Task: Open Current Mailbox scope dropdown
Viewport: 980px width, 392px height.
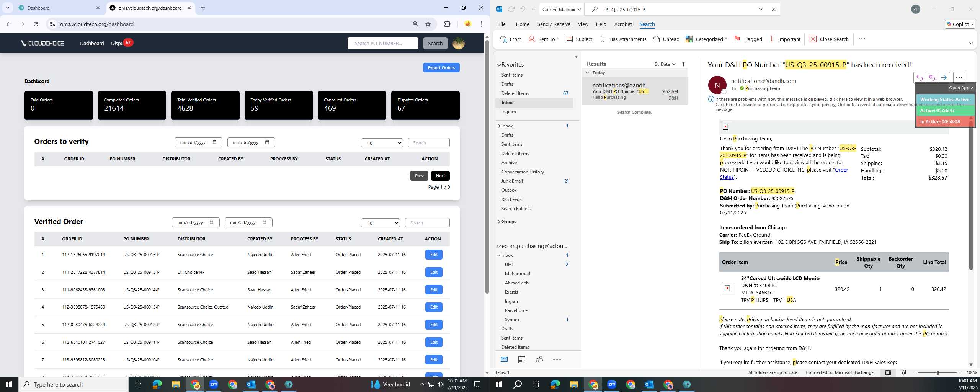Action: 561,10
